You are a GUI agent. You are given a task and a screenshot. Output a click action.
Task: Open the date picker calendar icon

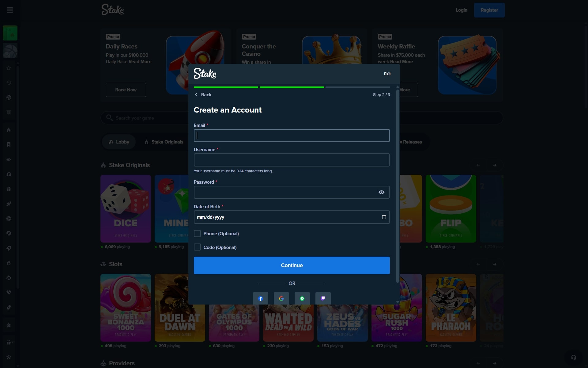click(384, 217)
